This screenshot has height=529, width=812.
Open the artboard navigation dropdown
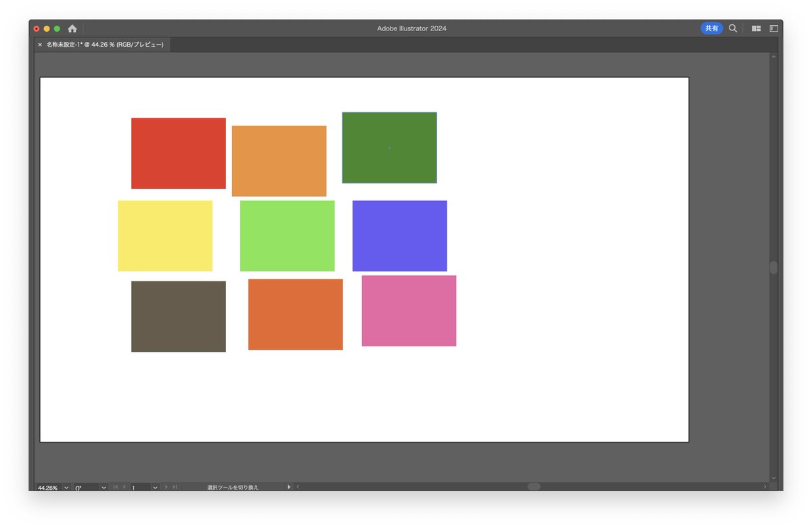pos(155,487)
